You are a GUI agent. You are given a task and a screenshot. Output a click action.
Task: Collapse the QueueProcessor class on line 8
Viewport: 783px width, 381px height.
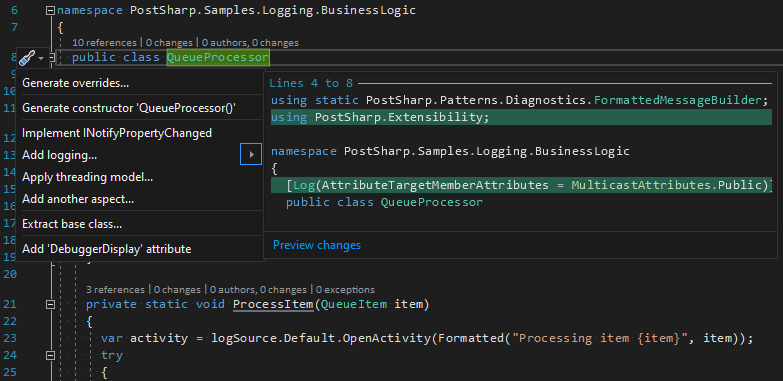pyautogui.click(x=51, y=58)
